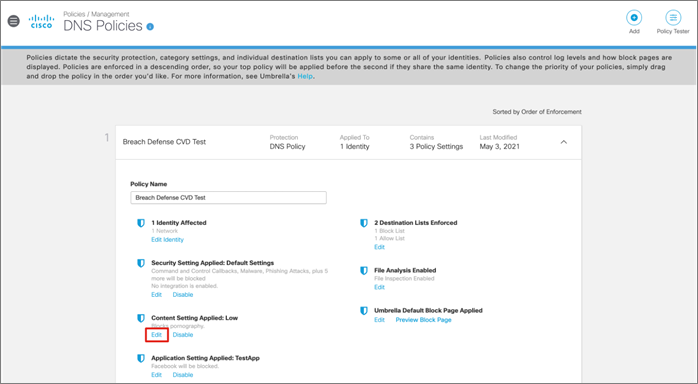698x384 pixels.
Task: Click the Breach Defense CVD Test header title
Action: click(164, 142)
